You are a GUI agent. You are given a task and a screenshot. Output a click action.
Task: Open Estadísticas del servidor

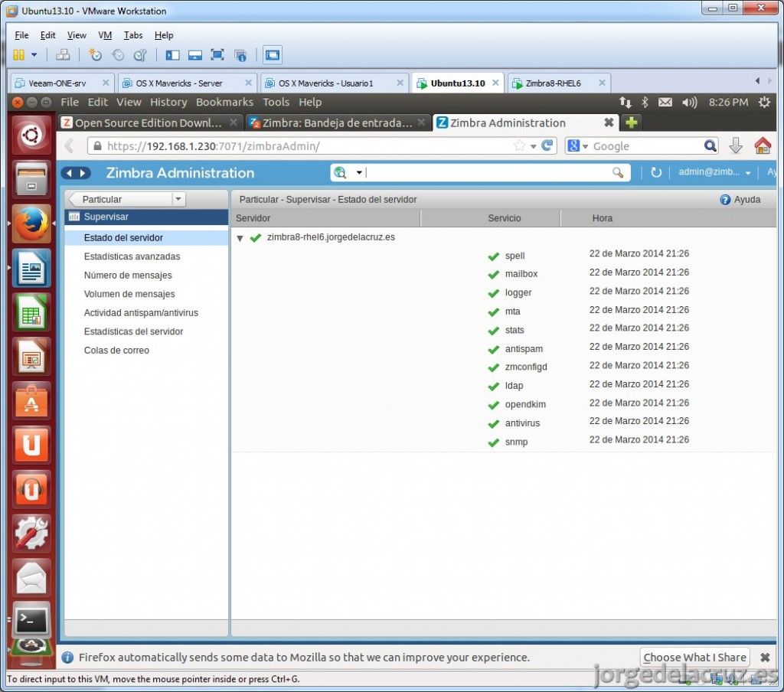click(133, 331)
